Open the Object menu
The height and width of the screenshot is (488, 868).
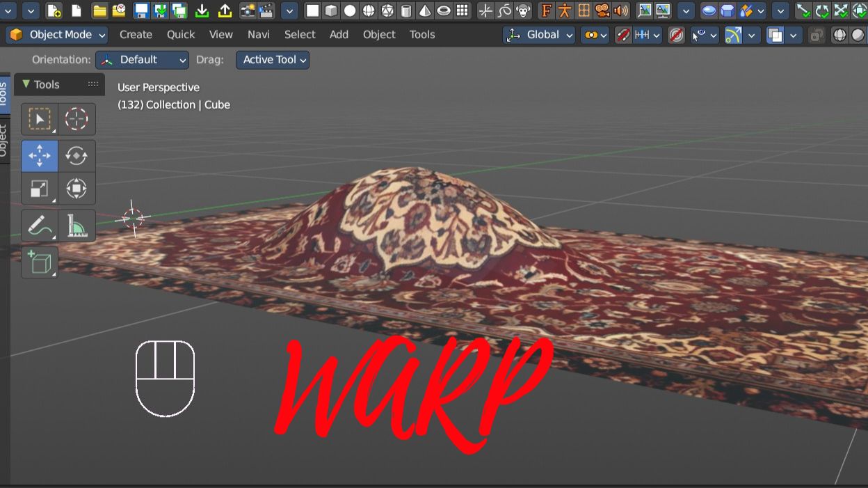click(379, 35)
